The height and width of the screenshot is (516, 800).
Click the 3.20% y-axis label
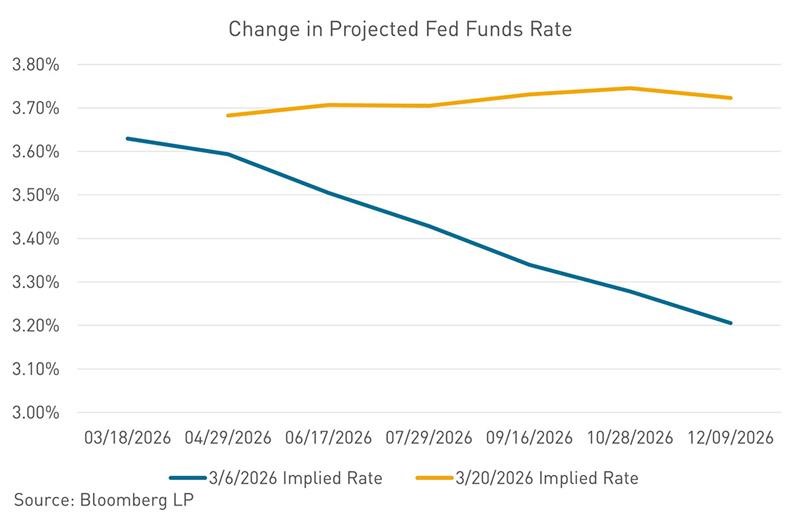35,326
